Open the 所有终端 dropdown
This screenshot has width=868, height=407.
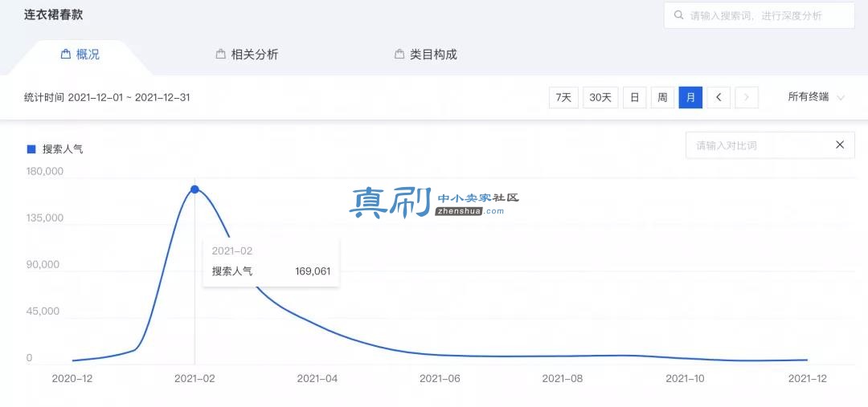[816, 97]
